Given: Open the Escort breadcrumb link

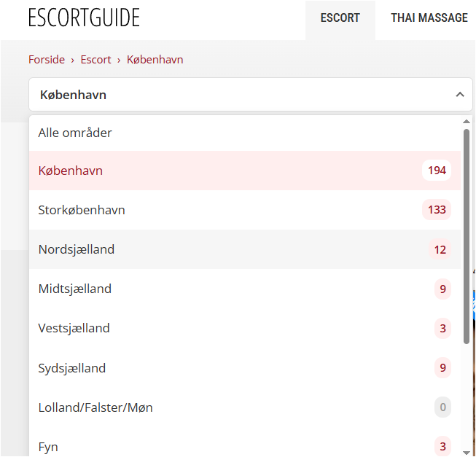Looking at the screenshot, I should pyautogui.click(x=95, y=60).
